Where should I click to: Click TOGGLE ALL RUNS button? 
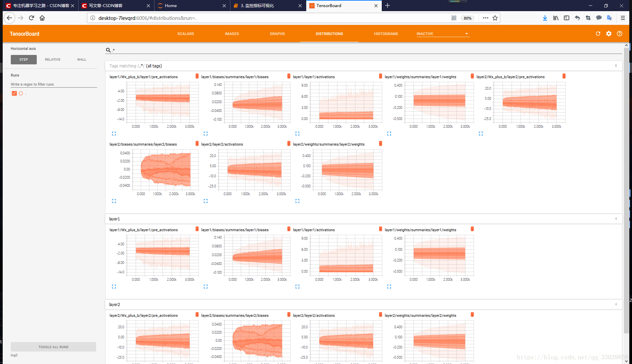point(53,347)
